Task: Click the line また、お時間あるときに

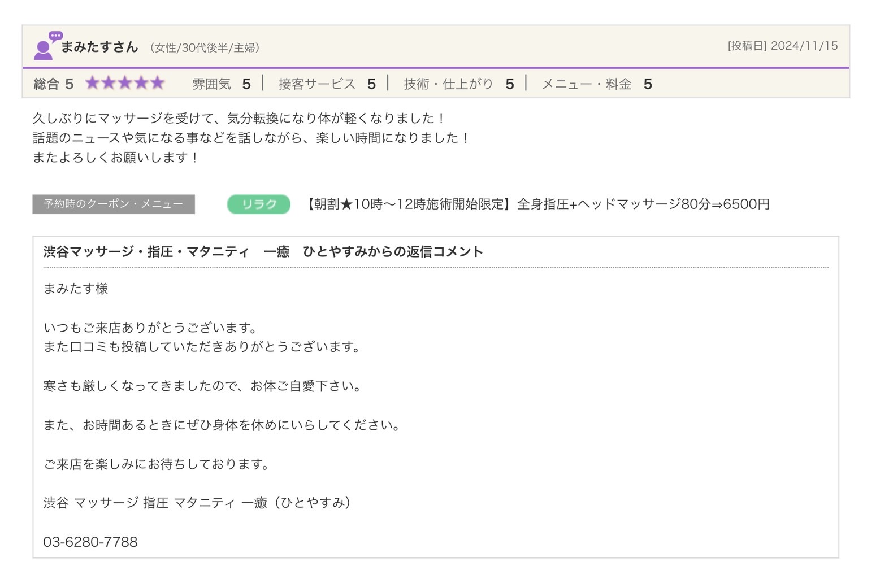Action: pos(223,425)
